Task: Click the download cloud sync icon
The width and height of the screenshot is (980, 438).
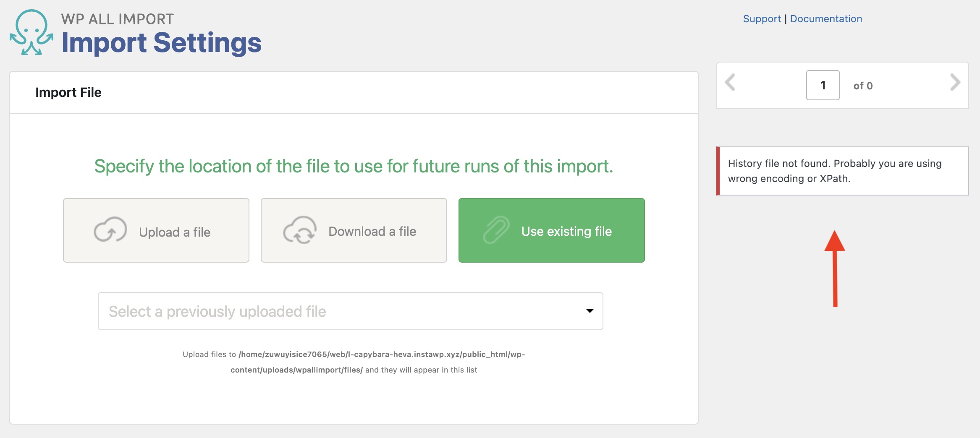Action: click(x=299, y=230)
